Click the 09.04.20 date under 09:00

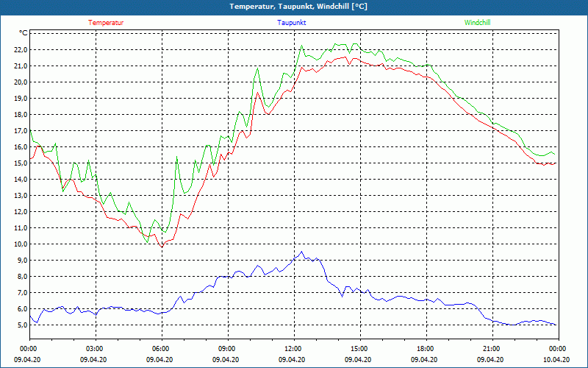click(226, 359)
